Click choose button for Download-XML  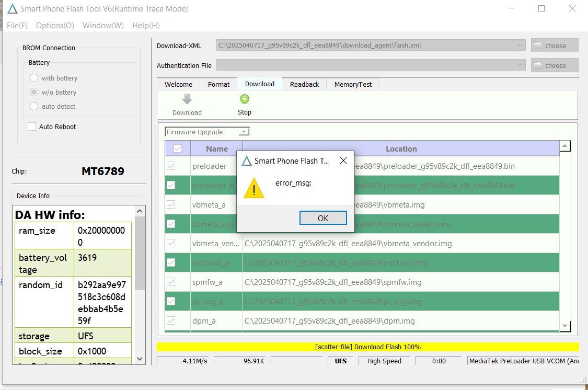[554, 45]
